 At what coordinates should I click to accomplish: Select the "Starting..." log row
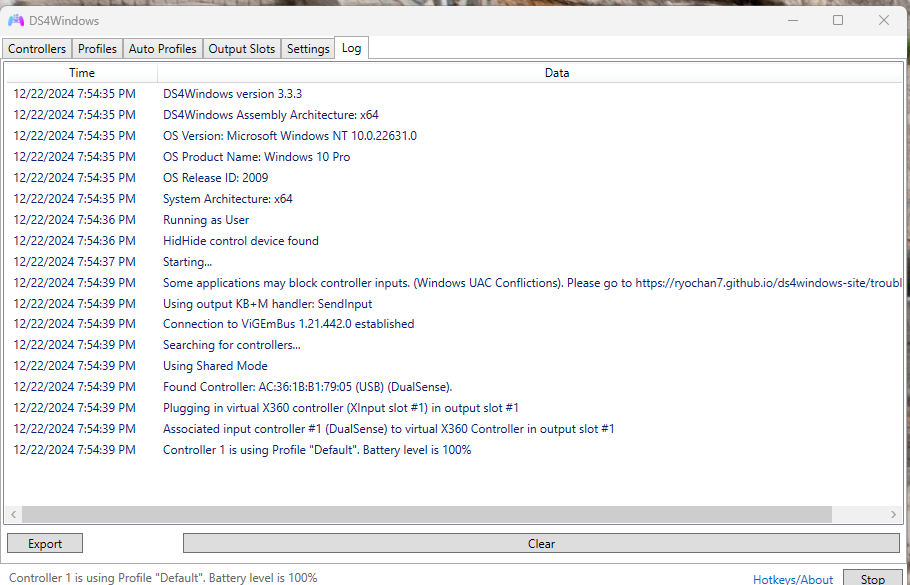tap(454, 261)
